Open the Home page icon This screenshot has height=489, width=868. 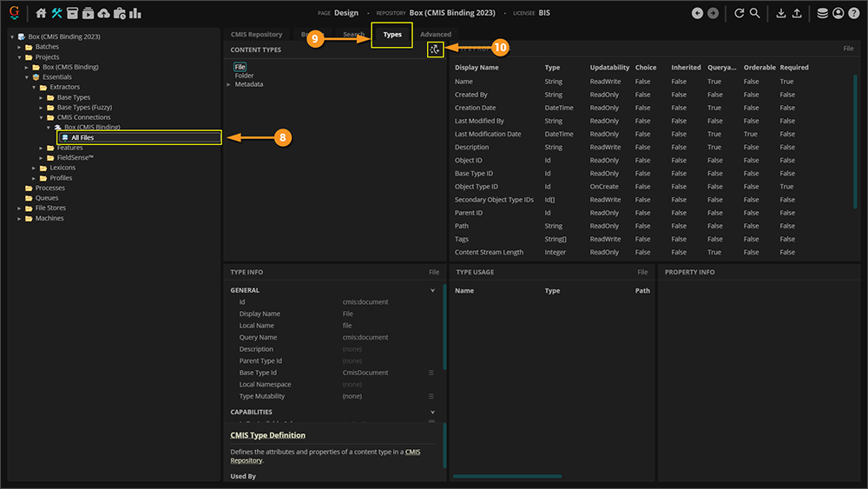click(x=41, y=13)
